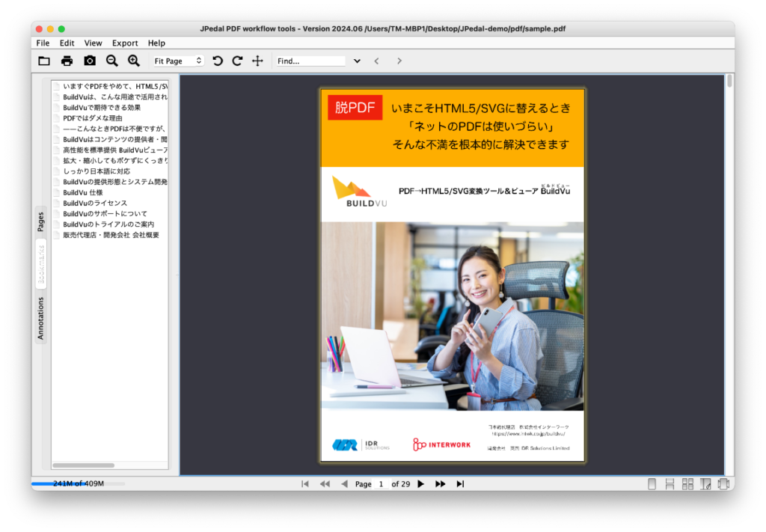Expand the Find options dropdown arrow
766x532 pixels.
[357, 61]
